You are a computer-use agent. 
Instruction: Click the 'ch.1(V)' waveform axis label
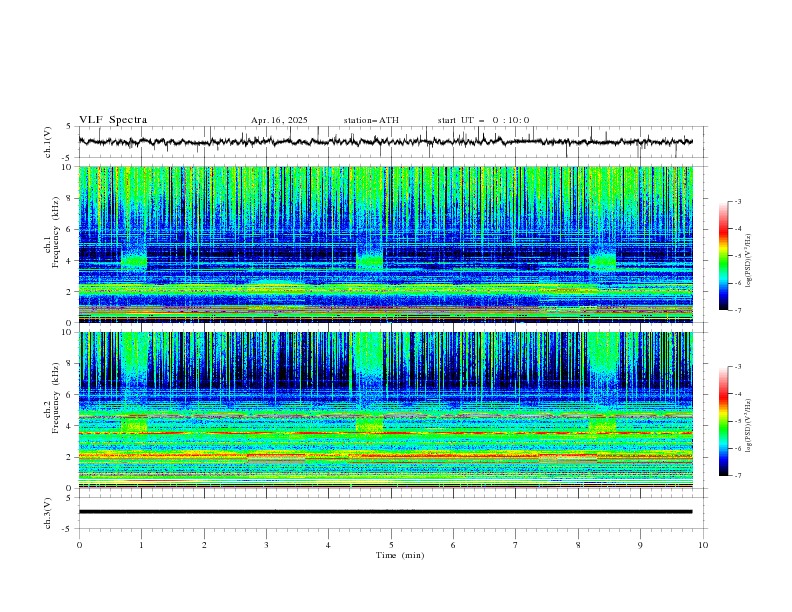tap(48, 142)
